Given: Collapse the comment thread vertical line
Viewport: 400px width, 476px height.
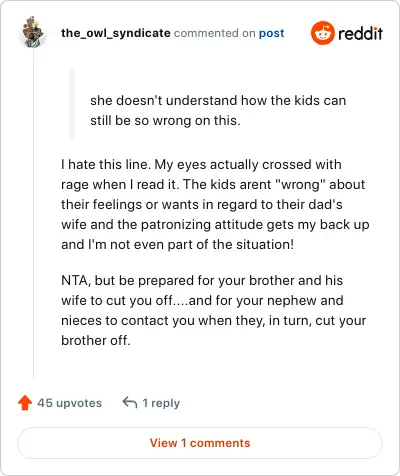Looking at the screenshot, I should tap(33, 213).
